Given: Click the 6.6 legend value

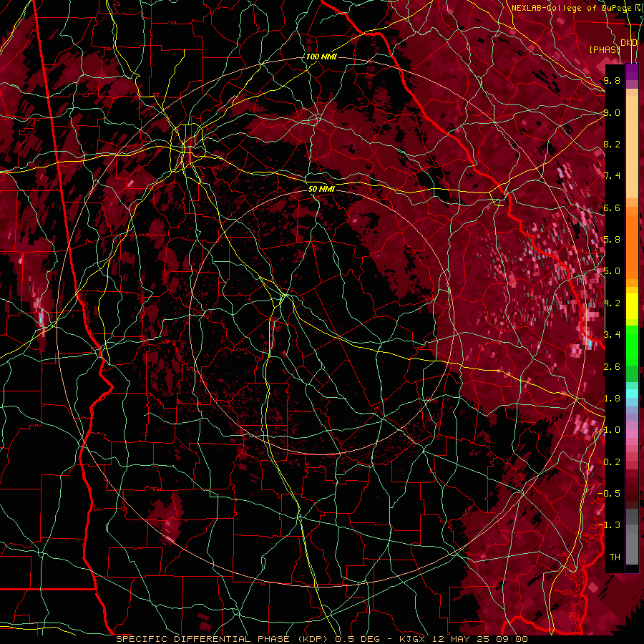Looking at the screenshot, I should (x=612, y=208).
